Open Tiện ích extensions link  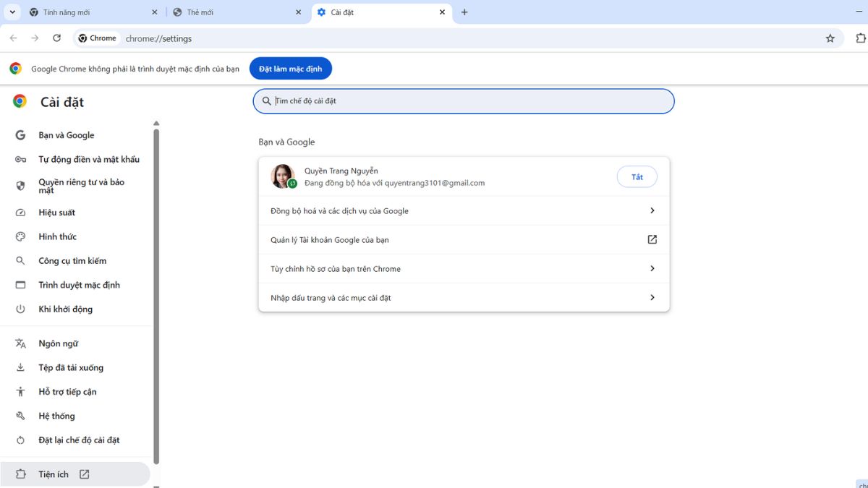pyautogui.click(x=75, y=474)
